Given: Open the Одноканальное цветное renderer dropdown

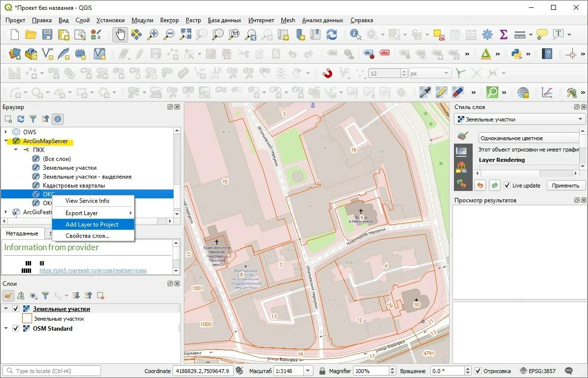Looking at the screenshot, I should [529, 138].
